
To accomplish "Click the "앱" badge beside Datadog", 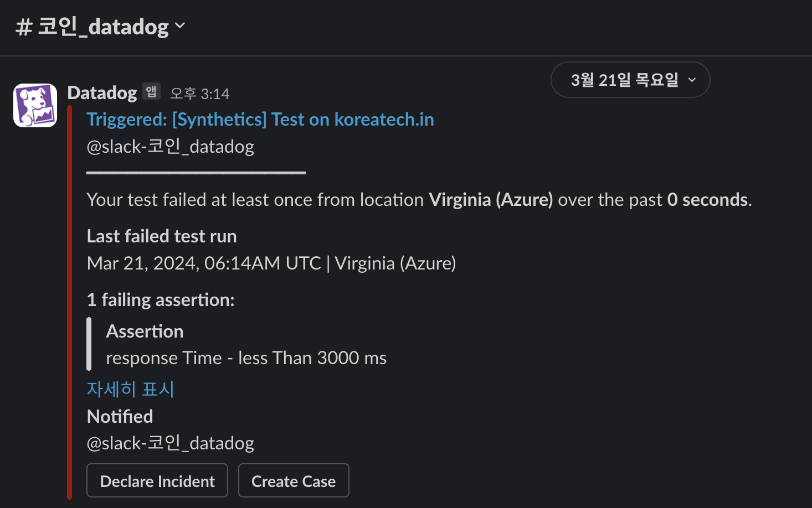I will pos(151,91).
